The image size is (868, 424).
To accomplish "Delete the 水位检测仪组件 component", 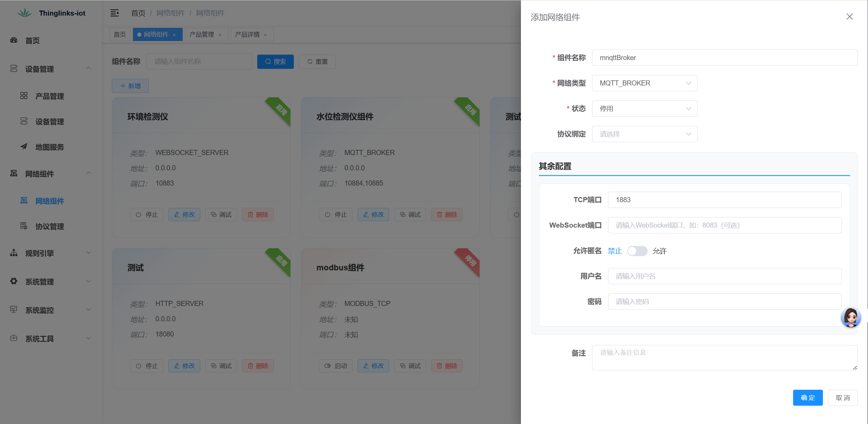I will coord(447,214).
